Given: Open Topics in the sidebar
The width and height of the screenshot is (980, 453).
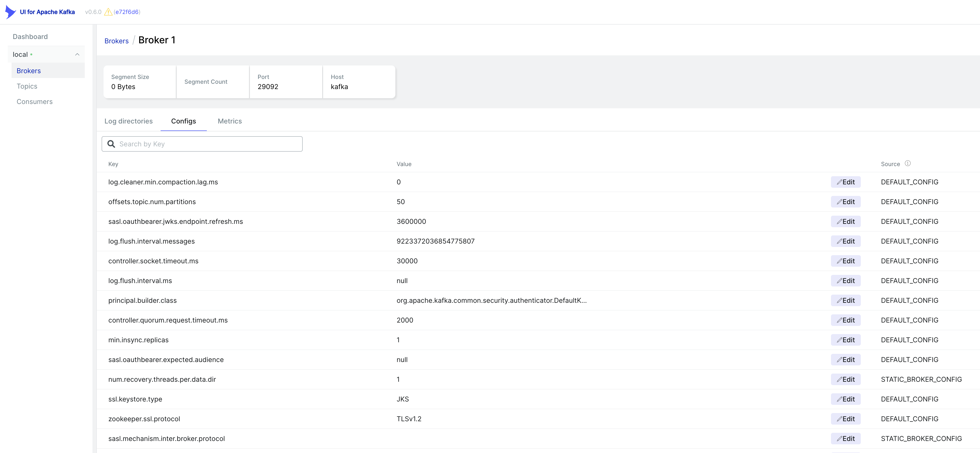Looking at the screenshot, I should (27, 86).
